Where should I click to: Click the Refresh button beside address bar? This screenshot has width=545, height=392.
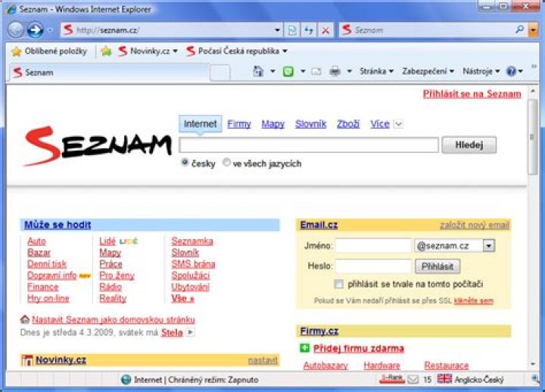coord(308,30)
